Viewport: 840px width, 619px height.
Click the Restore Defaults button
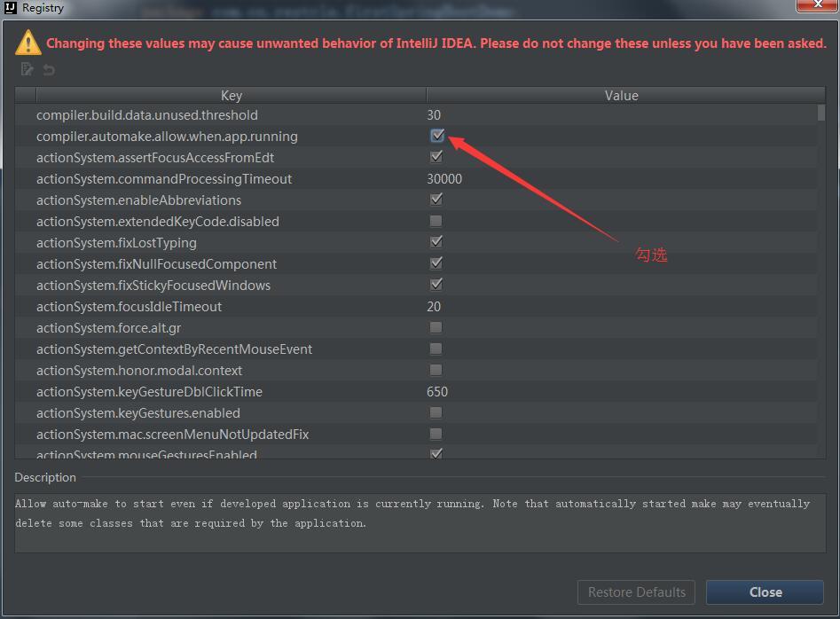(637, 592)
